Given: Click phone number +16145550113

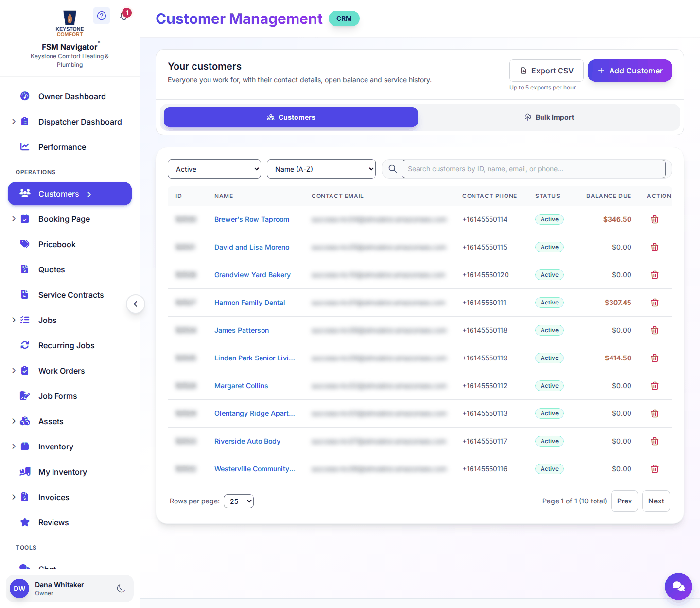Looking at the screenshot, I should [485, 413].
